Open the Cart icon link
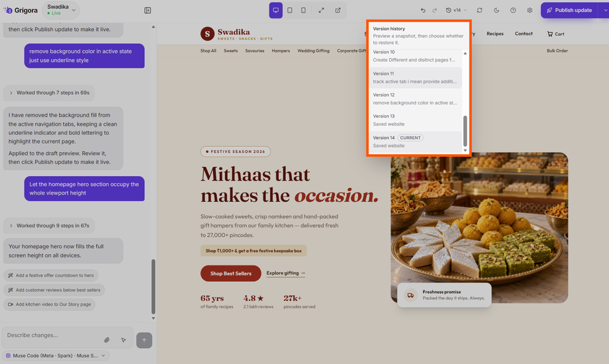The height and width of the screenshot is (364, 609). click(x=555, y=34)
